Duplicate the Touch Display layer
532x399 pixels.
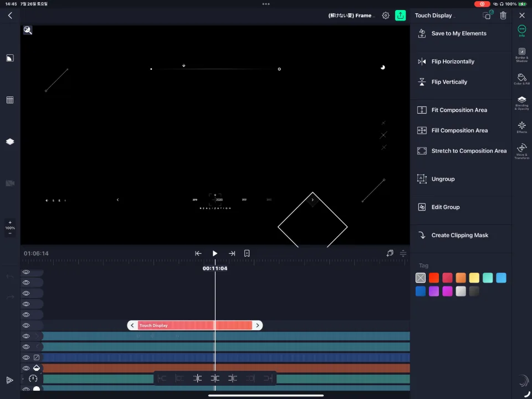pos(488,16)
